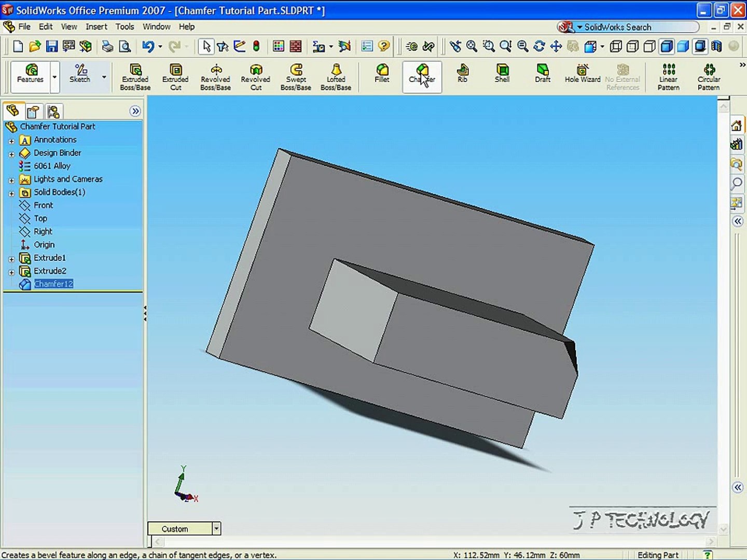The image size is (747, 560).
Task: Switch to the ConfigurationManager tab
Action: pos(53,111)
